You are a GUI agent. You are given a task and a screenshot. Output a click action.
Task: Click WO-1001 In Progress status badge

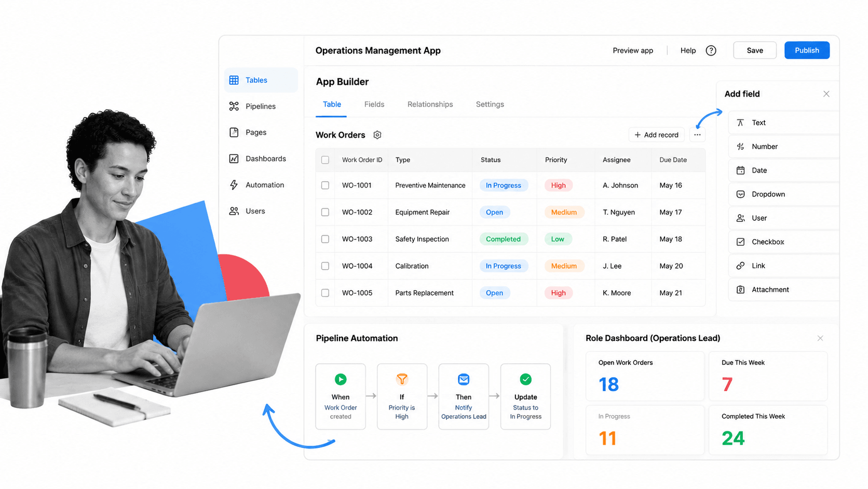click(504, 186)
